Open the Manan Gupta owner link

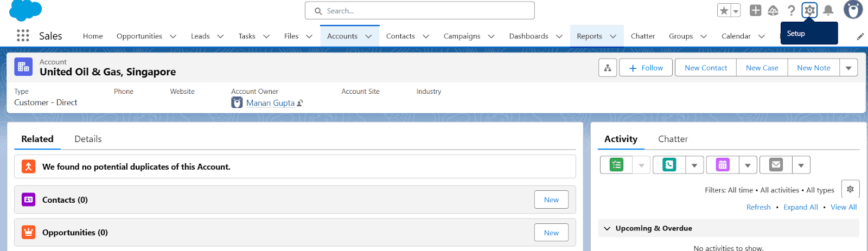[270, 103]
